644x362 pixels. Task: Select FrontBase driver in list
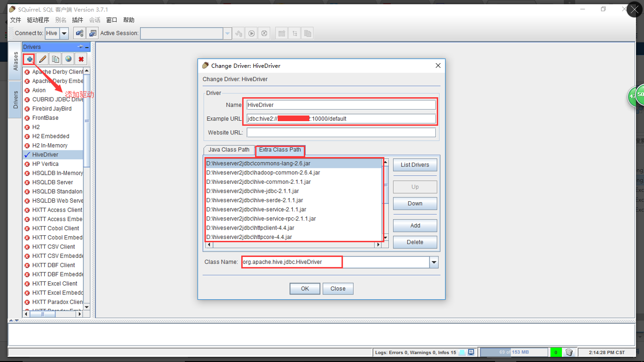point(53,118)
